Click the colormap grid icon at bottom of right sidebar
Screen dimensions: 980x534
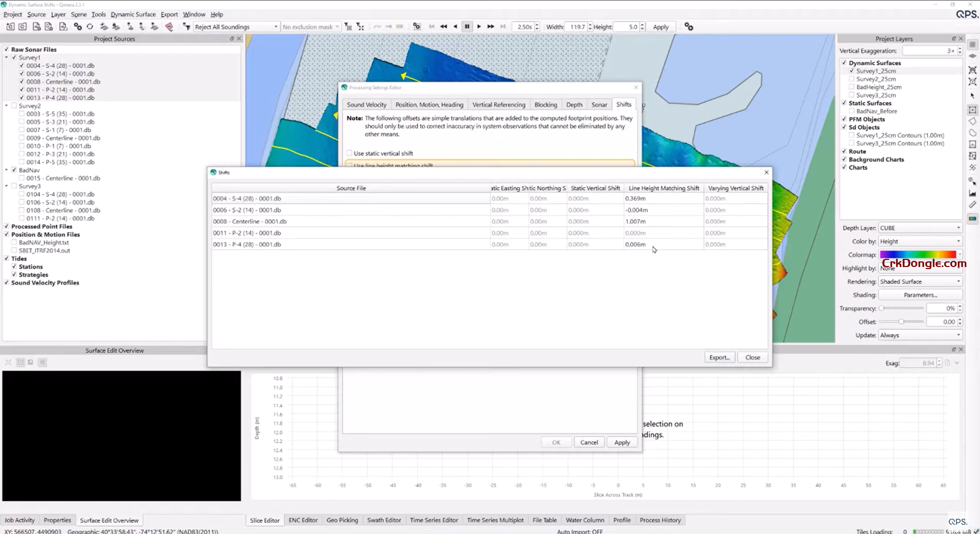[x=972, y=219]
